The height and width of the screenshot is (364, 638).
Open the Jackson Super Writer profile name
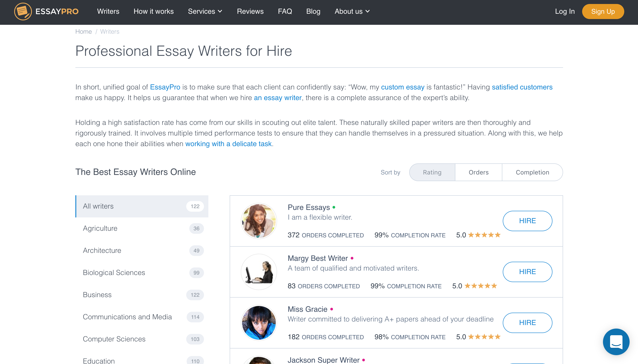(x=323, y=360)
